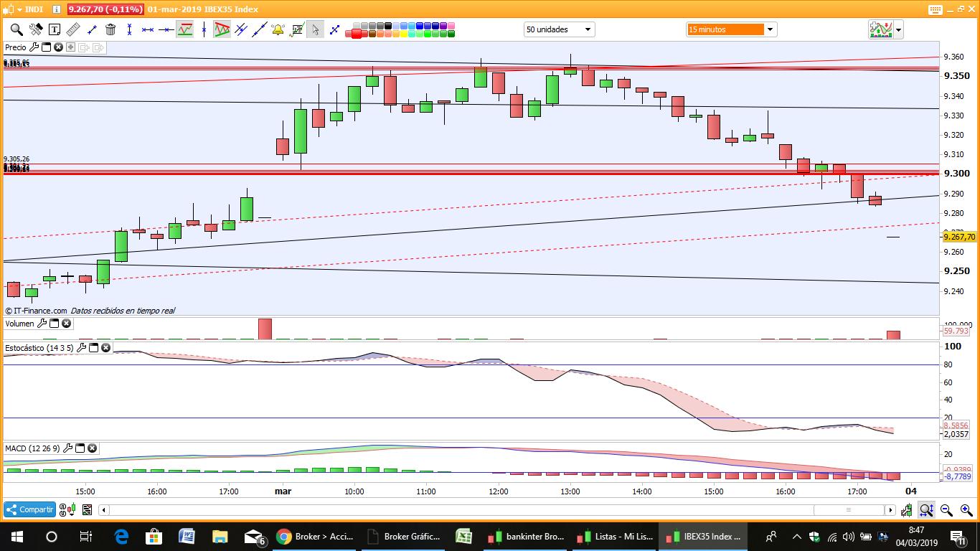Open 'Broker Gráfic...' taskbar item
Screen dimensions: 980x551
click(x=402, y=536)
